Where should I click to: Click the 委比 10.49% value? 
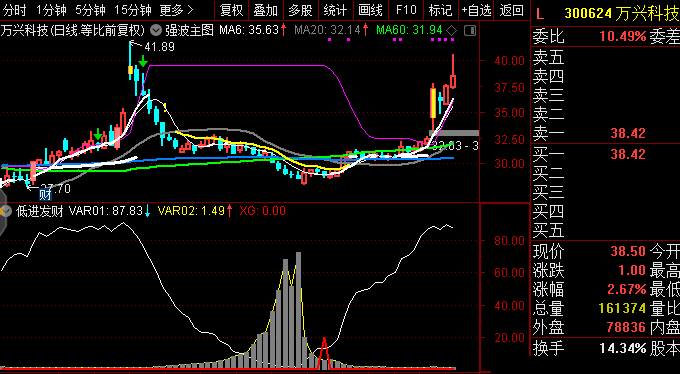pyautogui.click(x=623, y=37)
